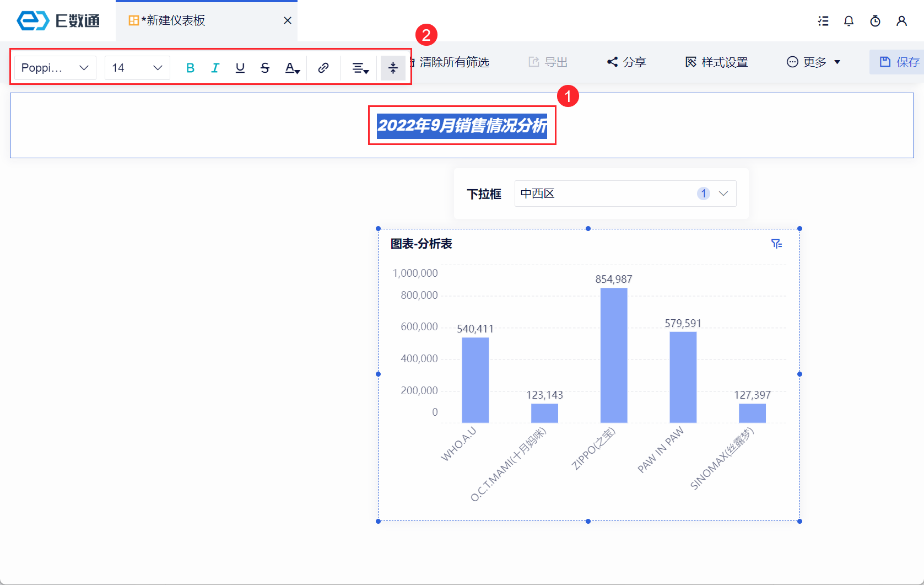Open the notifications bell

(x=849, y=21)
